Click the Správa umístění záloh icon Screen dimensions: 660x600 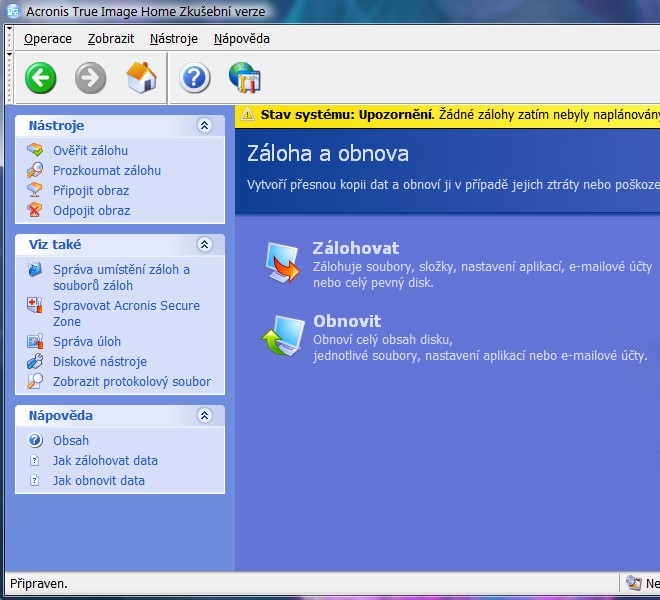coord(35,269)
